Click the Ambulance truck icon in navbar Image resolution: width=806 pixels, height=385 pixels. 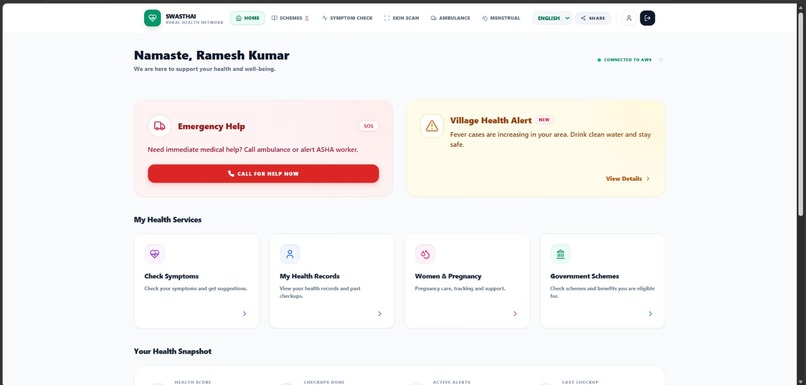coord(434,18)
